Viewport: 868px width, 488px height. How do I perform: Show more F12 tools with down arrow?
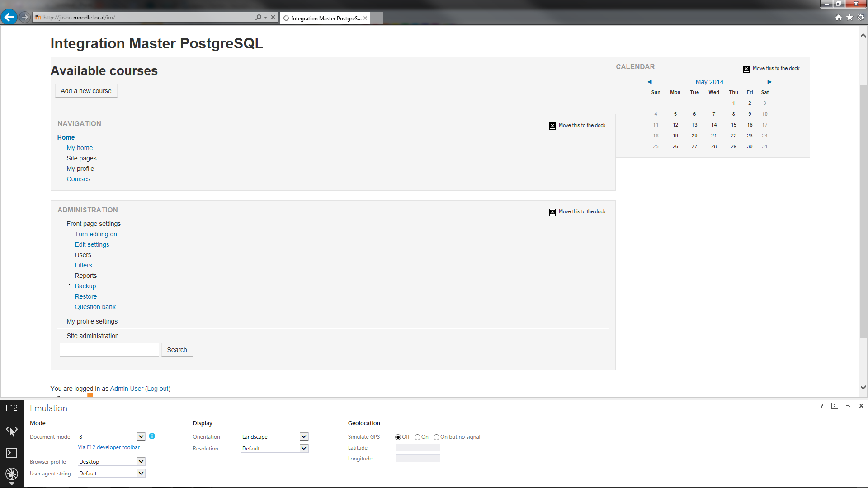[12, 484]
